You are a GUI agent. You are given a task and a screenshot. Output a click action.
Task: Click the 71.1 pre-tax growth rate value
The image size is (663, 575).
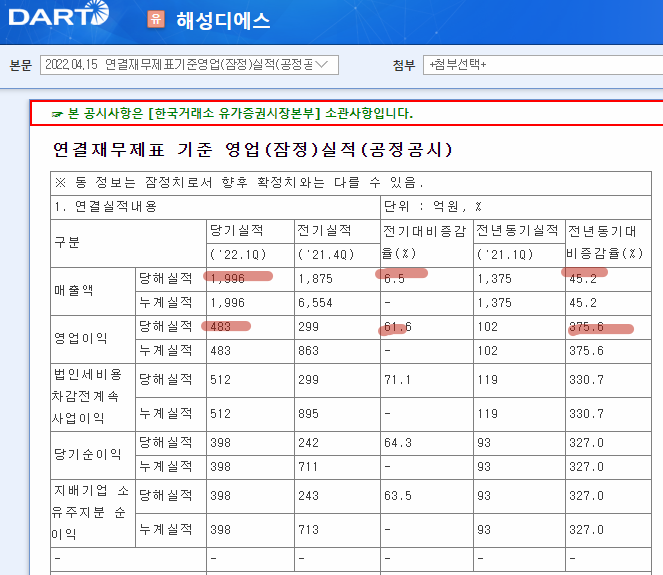click(x=397, y=380)
